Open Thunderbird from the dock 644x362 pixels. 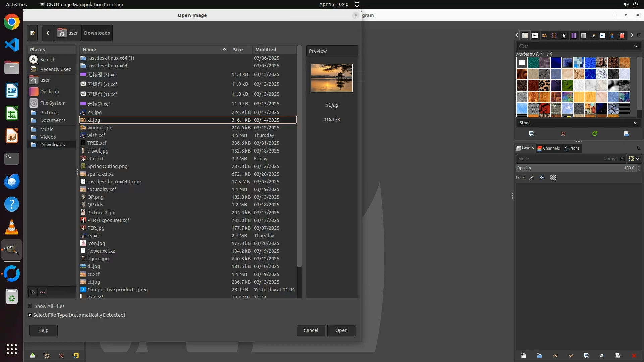pyautogui.click(x=12, y=181)
